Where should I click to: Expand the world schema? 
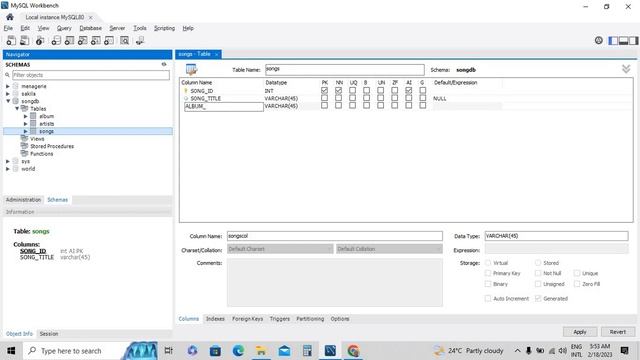8,169
